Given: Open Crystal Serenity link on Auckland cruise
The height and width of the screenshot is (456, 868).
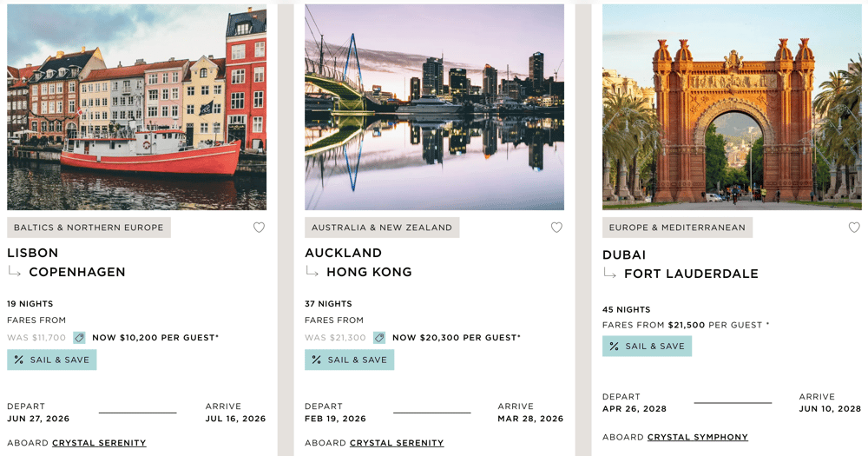Looking at the screenshot, I should tap(397, 443).
